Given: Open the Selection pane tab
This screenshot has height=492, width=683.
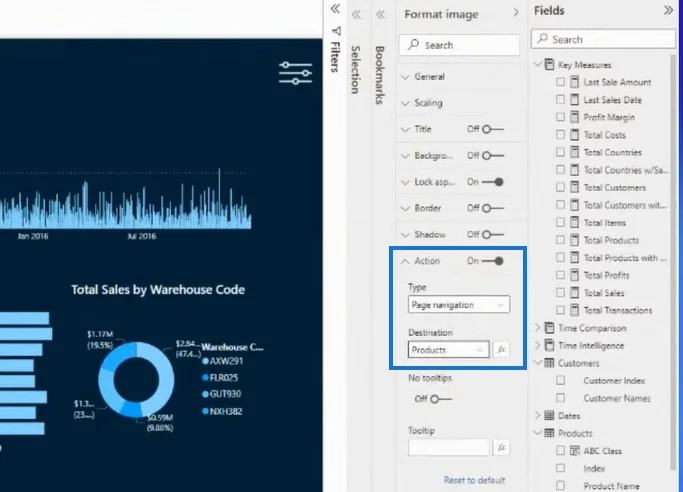Looking at the screenshot, I should coord(356,70).
